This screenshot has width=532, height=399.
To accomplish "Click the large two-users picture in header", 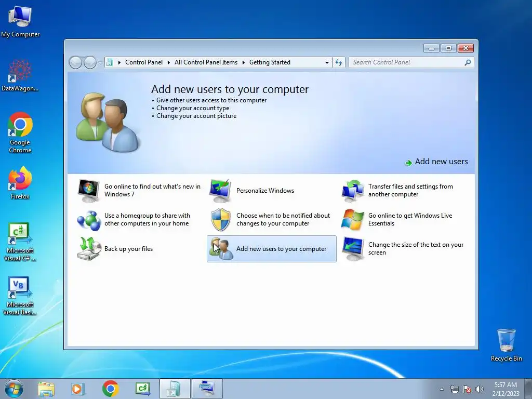I will point(107,122).
